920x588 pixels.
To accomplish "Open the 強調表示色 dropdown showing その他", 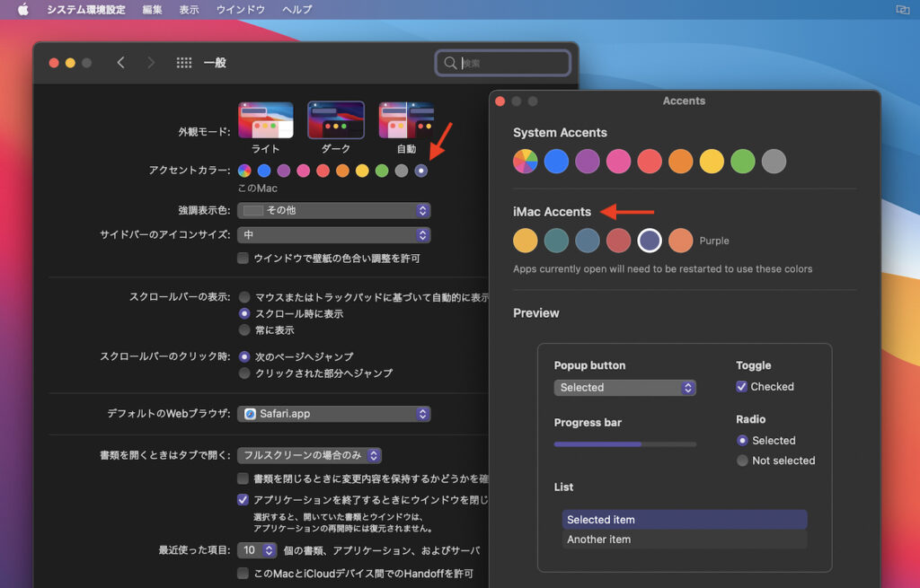I will click(333, 210).
